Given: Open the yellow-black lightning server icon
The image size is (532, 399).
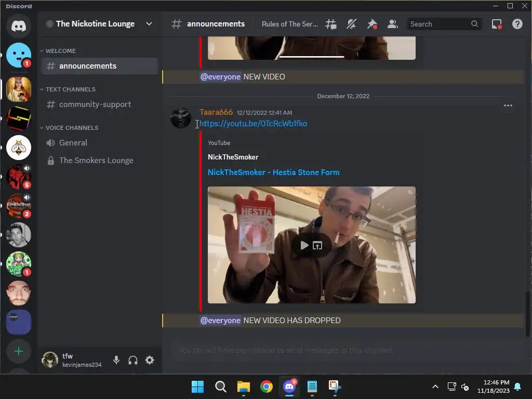Looking at the screenshot, I should (19, 118).
